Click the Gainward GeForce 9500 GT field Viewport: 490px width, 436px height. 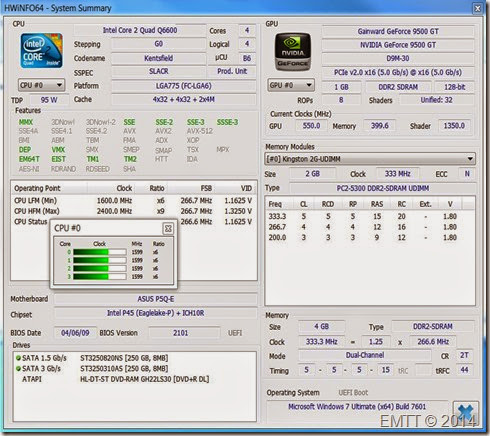[x=398, y=31]
